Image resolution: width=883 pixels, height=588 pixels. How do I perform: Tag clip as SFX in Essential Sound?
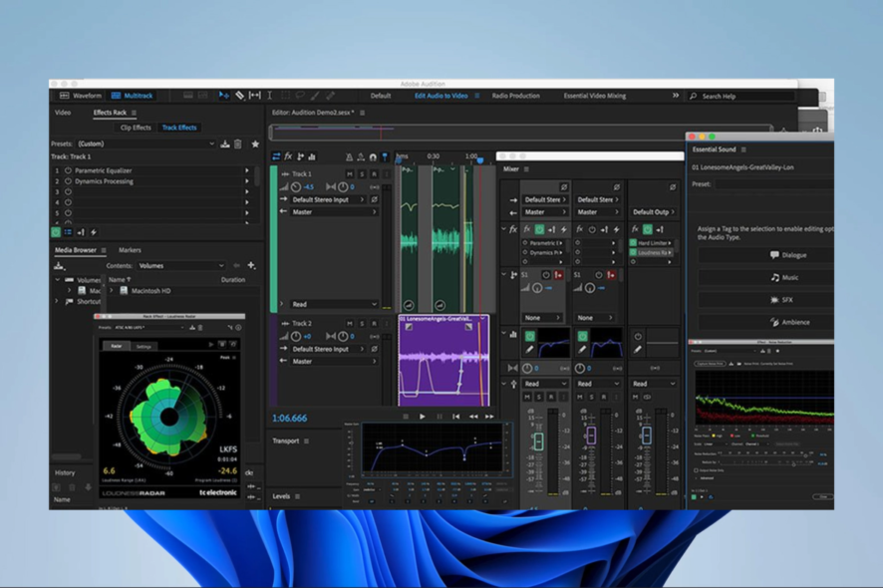pyautogui.click(x=781, y=300)
